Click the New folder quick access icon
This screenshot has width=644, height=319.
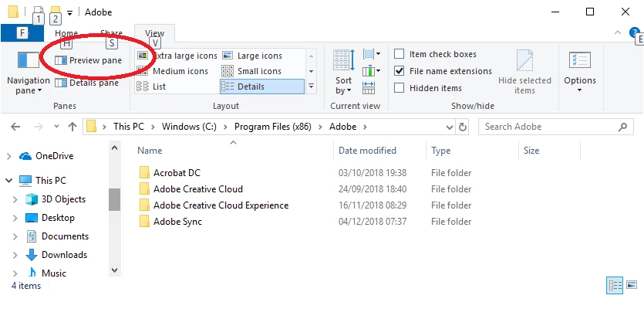[x=56, y=12]
